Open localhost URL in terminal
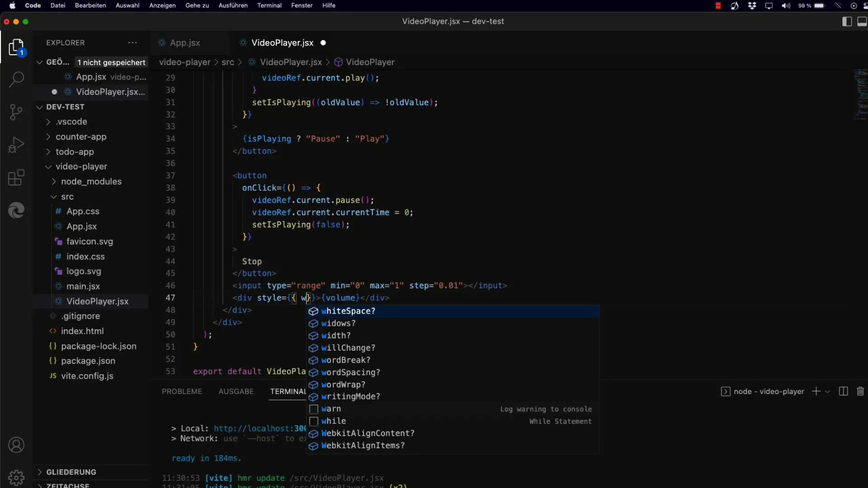 tap(260, 428)
